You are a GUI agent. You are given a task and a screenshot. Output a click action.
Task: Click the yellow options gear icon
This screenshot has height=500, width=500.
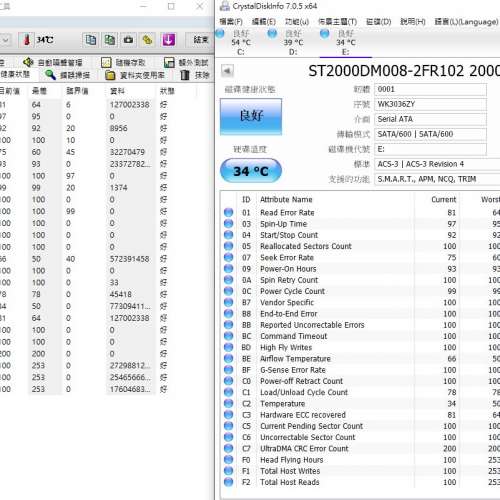(147, 40)
